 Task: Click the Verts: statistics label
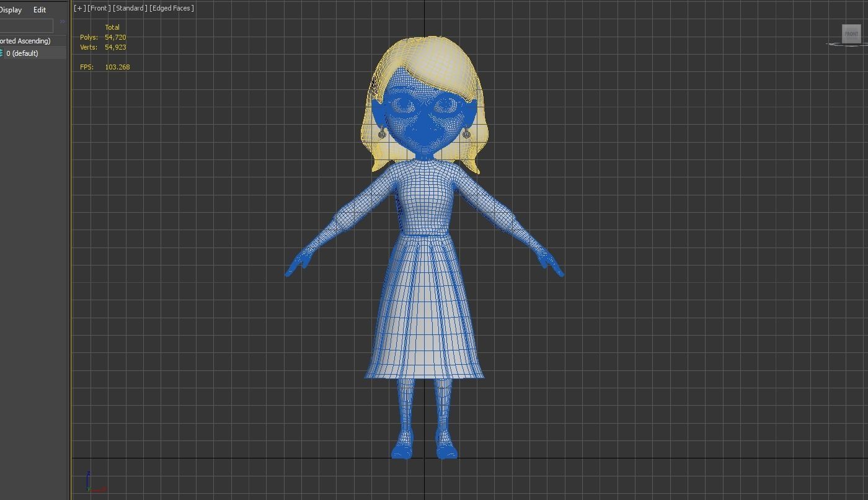click(89, 47)
